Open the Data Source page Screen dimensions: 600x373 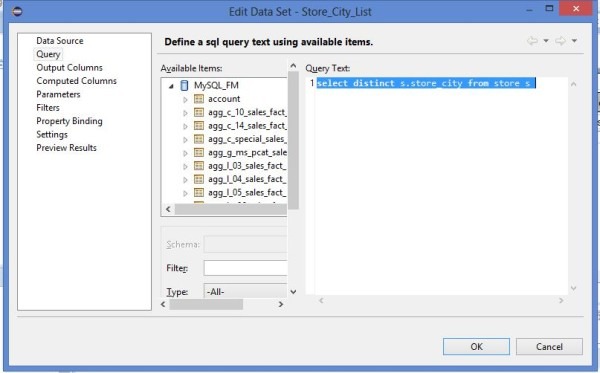[x=60, y=41]
